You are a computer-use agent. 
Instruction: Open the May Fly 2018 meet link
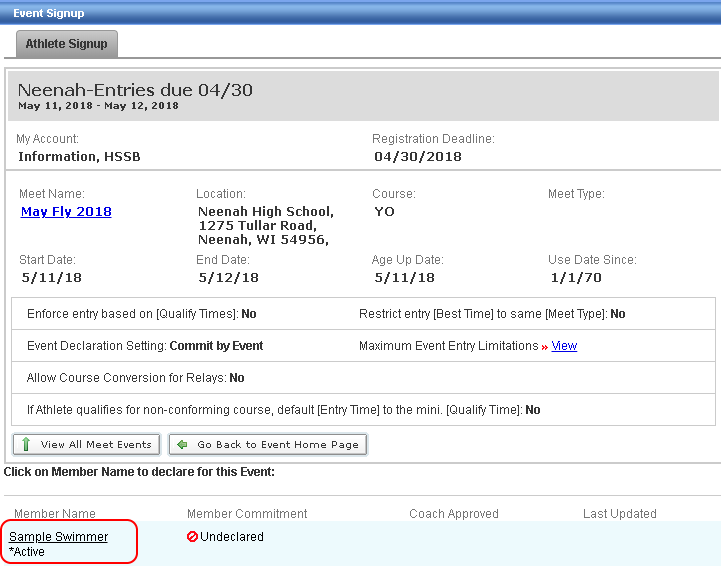click(66, 212)
